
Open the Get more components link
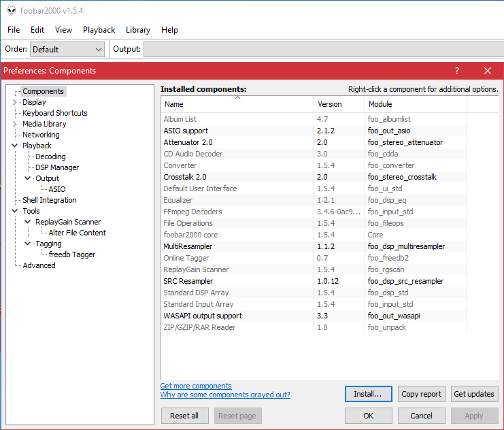196,386
